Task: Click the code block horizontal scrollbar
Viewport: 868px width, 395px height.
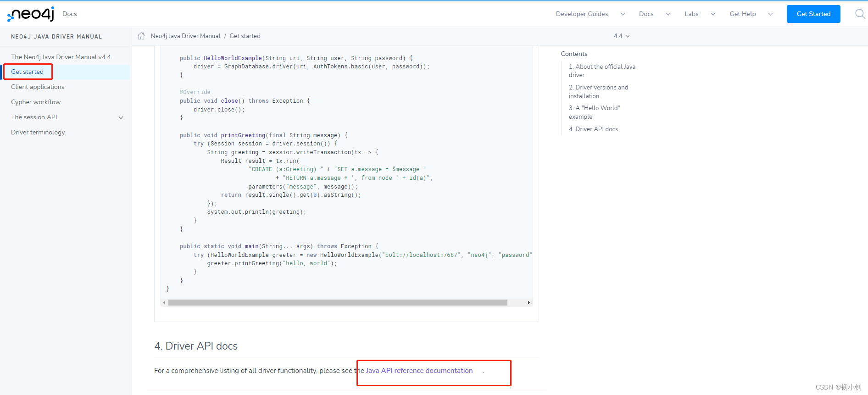Action: coord(338,303)
